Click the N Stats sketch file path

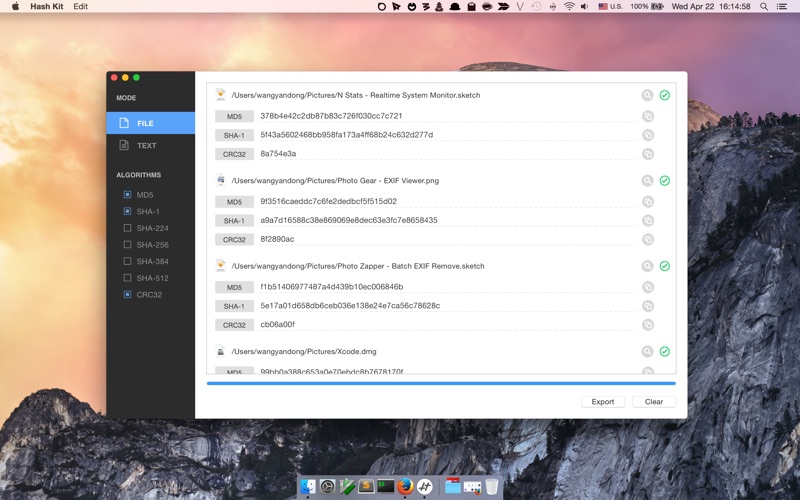pos(356,95)
